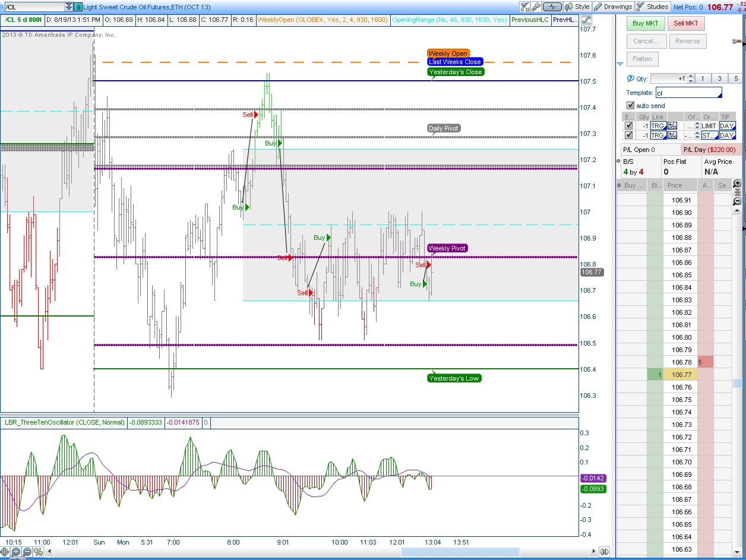This screenshot has height=560, width=746.
Task: Click the Yesterday's Low chart label
Action: click(454, 378)
